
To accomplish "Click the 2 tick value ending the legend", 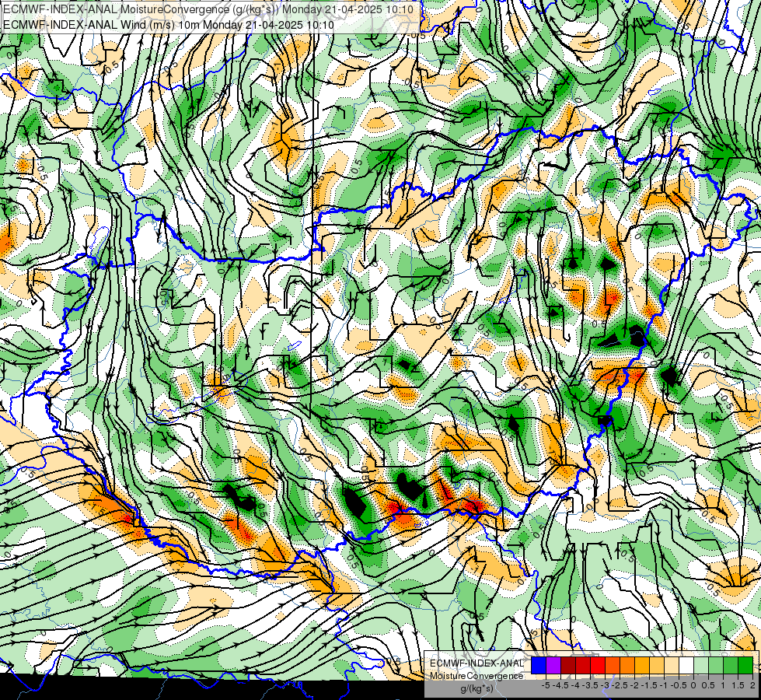I will tap(752, 685).
